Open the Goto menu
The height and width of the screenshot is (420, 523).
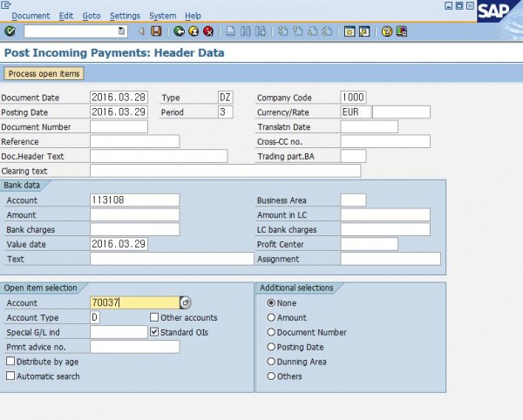tap(92, 16)
